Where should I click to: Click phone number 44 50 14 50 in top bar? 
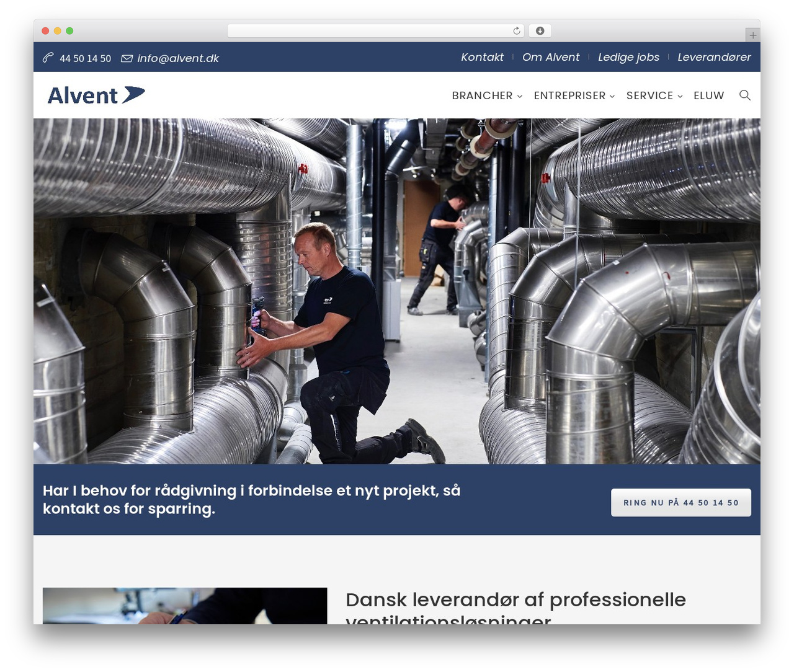pos(86,58)
